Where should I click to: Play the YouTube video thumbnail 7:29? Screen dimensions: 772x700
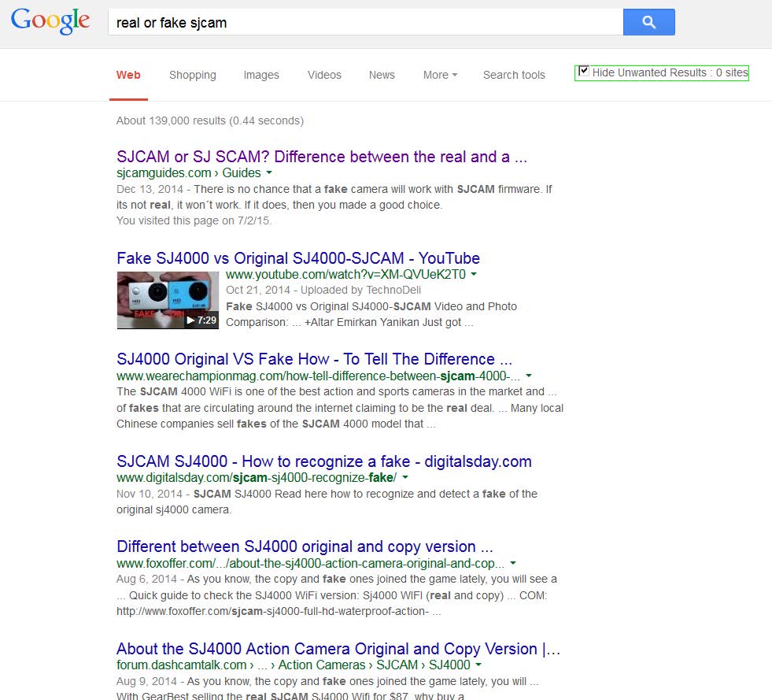(168, 300)
